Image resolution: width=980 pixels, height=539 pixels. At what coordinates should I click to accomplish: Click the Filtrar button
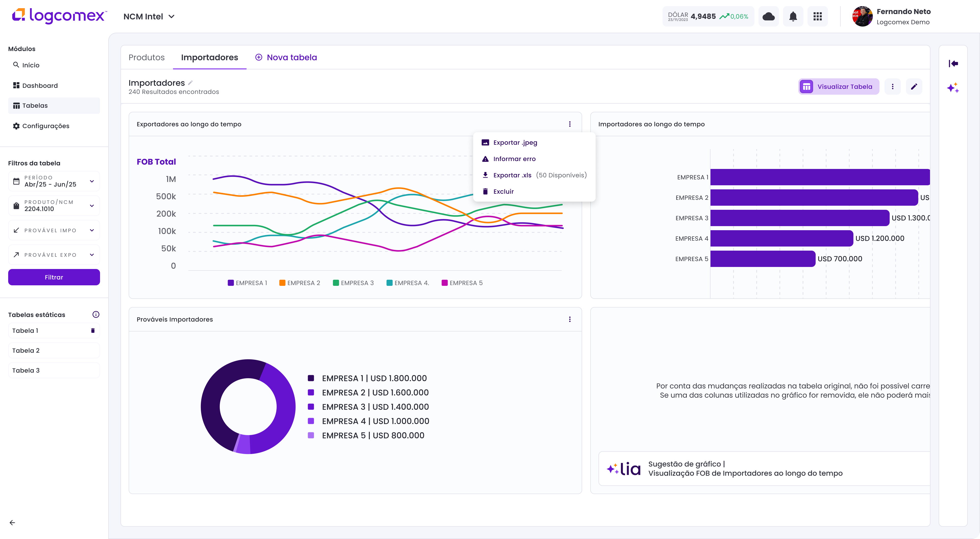(x=54, y=277)
